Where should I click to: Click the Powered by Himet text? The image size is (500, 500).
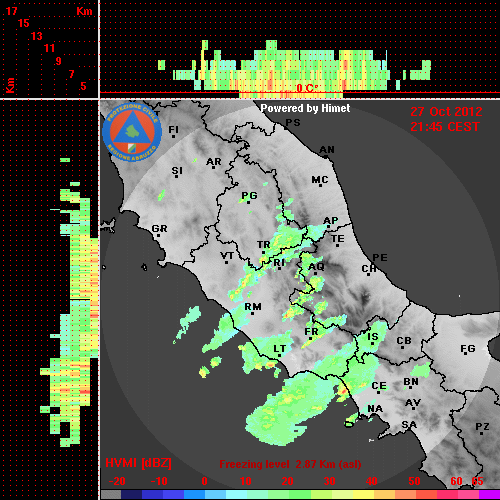coord(305,108)
